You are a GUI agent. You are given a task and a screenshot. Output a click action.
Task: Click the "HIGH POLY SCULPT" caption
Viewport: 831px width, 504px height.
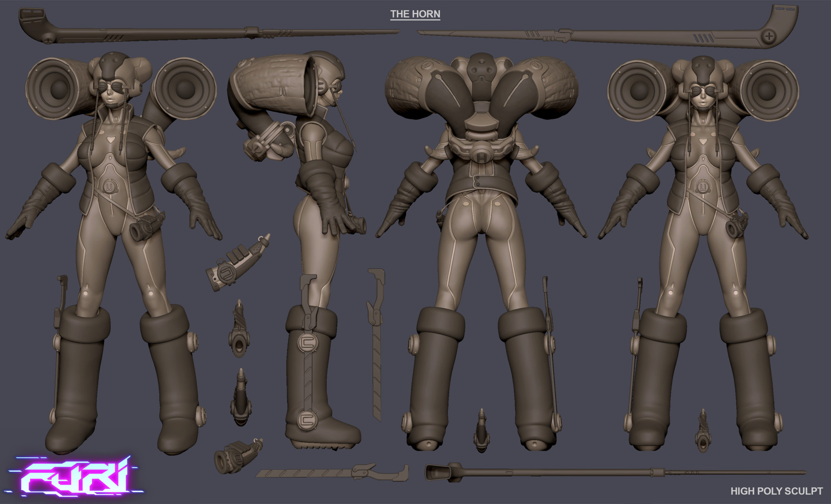pyautogui.click(x=776, y=491)
